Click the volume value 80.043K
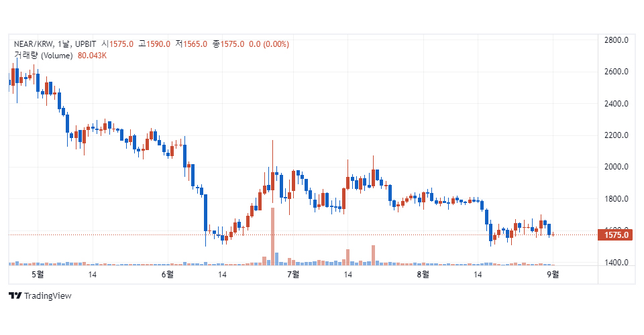This screenshot has width=644, height=335. (92, 56)
